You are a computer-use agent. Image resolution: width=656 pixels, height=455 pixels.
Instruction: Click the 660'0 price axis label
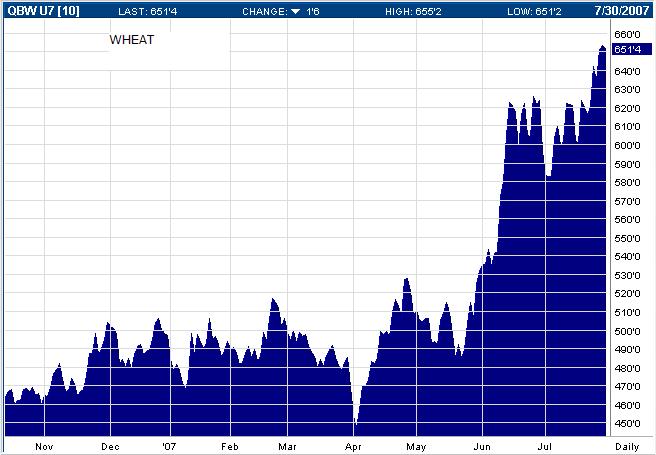(627, 35)
